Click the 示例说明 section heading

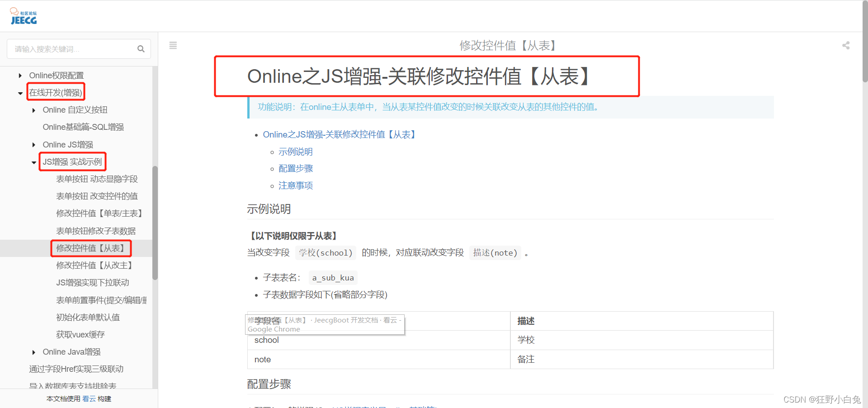(269, 209)
